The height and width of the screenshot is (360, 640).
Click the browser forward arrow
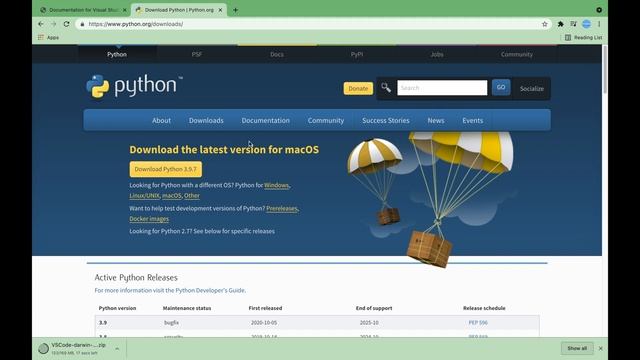[53, 24]
